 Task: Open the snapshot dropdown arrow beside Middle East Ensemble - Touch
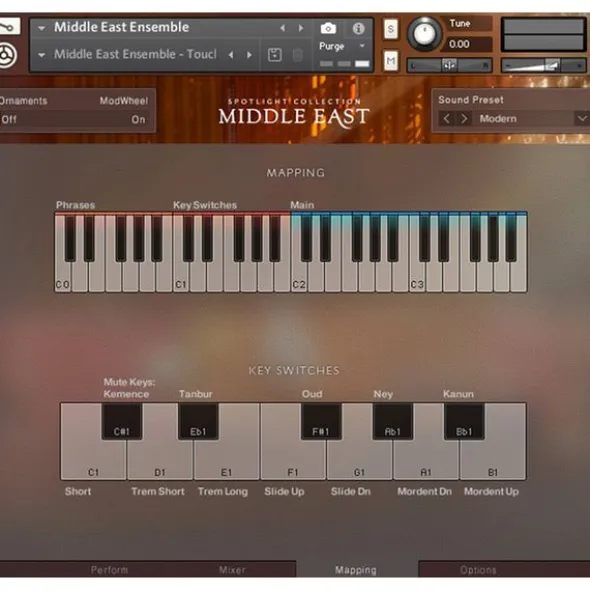pyautogui.click(x=41, y=55)
